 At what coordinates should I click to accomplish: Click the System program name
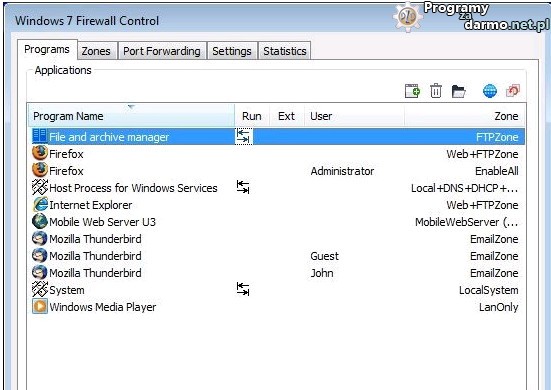[67, 290]
